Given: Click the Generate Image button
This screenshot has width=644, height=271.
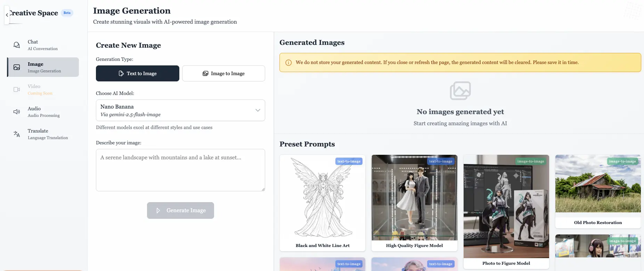Looking at the screenshot, I should click(180, 210).
